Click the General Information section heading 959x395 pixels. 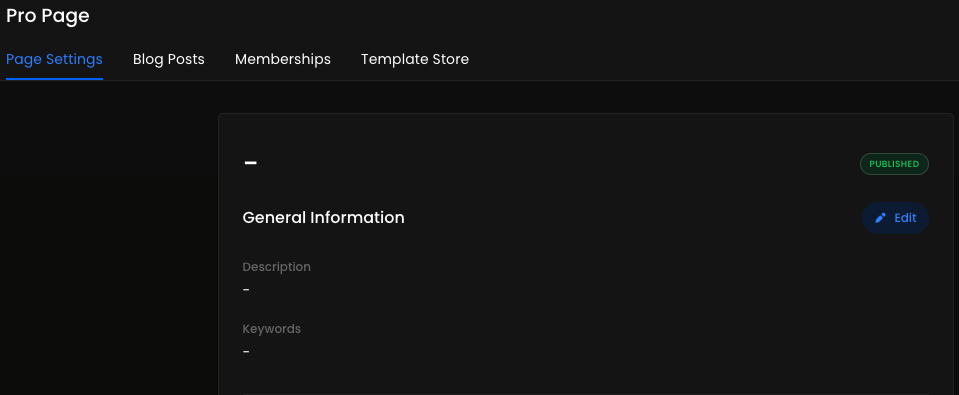pyautogui.click(x=324, y=218)
